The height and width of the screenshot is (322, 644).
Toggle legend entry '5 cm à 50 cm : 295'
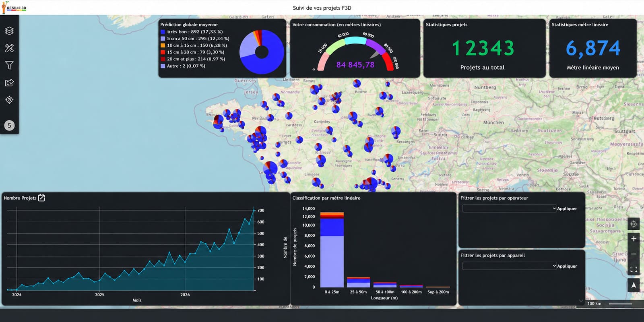tap(195, 39)
